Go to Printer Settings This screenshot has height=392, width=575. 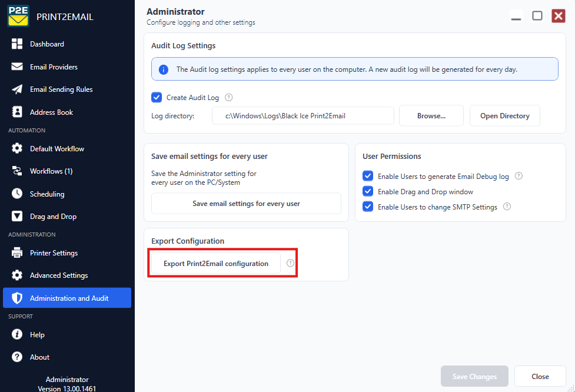click(67, 253)
